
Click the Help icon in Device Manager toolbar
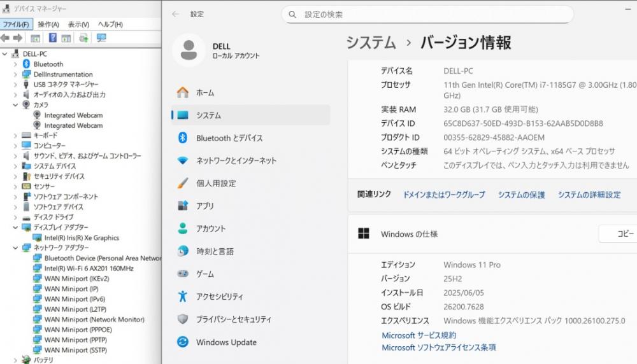point(53,38)
